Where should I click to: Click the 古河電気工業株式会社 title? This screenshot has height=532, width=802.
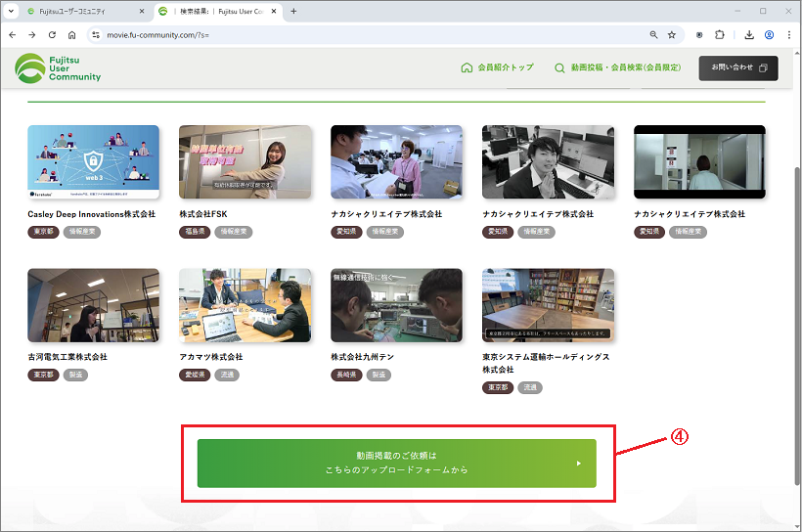pyautogui.click(x=67, y=357)
